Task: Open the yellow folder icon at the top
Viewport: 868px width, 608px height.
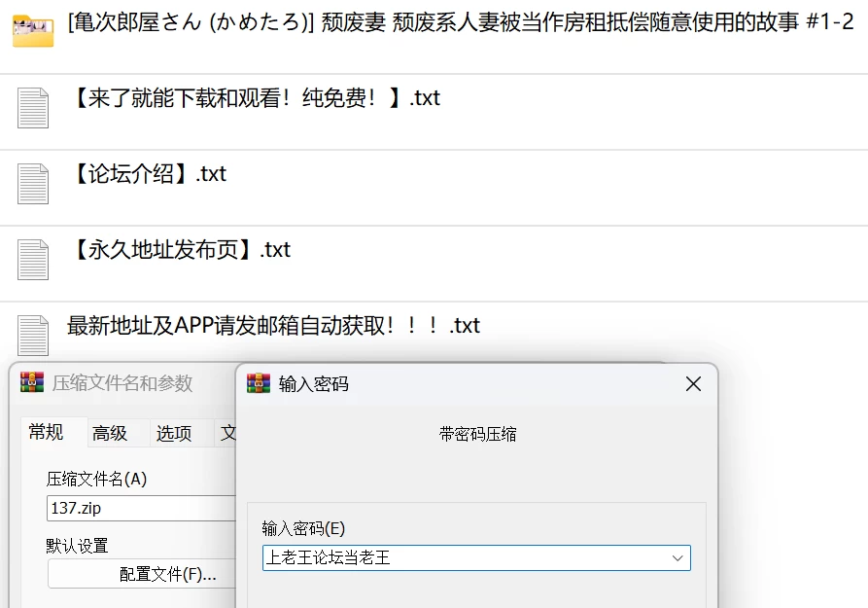Action: pyautogui.click(x=33, y=31)
